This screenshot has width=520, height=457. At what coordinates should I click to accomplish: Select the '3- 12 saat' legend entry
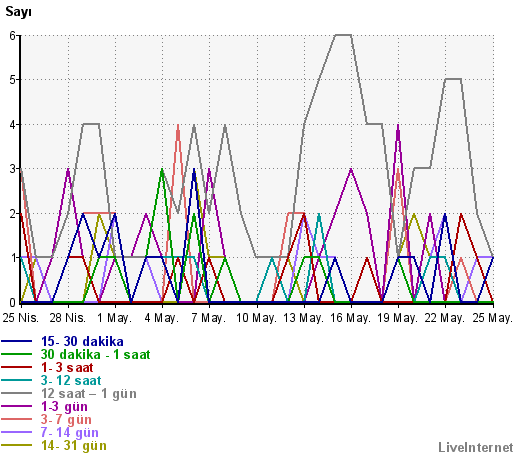pyautogui.click(x=71, y=380)
